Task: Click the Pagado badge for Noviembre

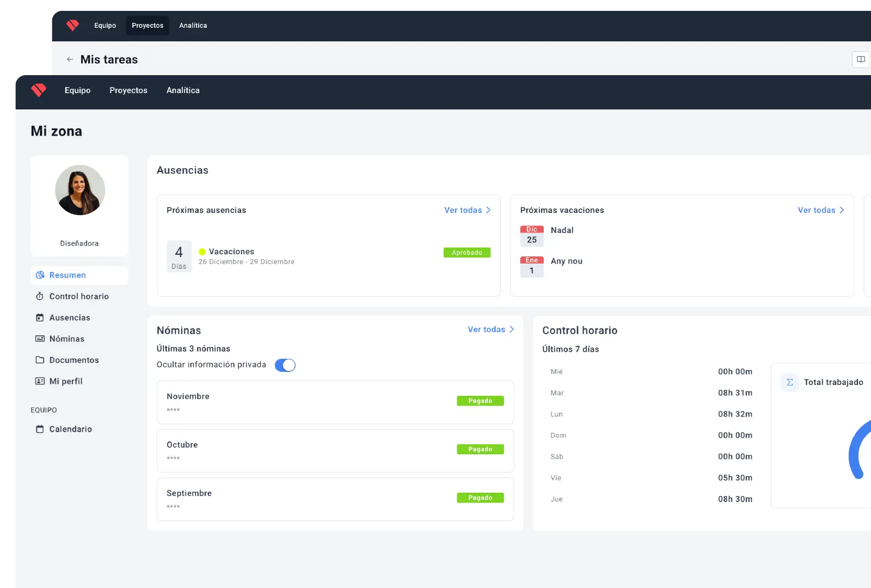Action: pos(480,401)
